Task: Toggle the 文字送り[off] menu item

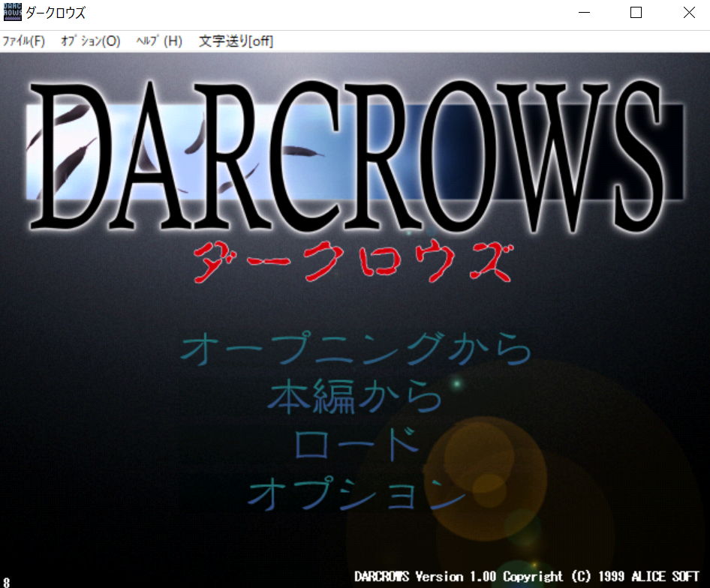Action: point(236,41)
